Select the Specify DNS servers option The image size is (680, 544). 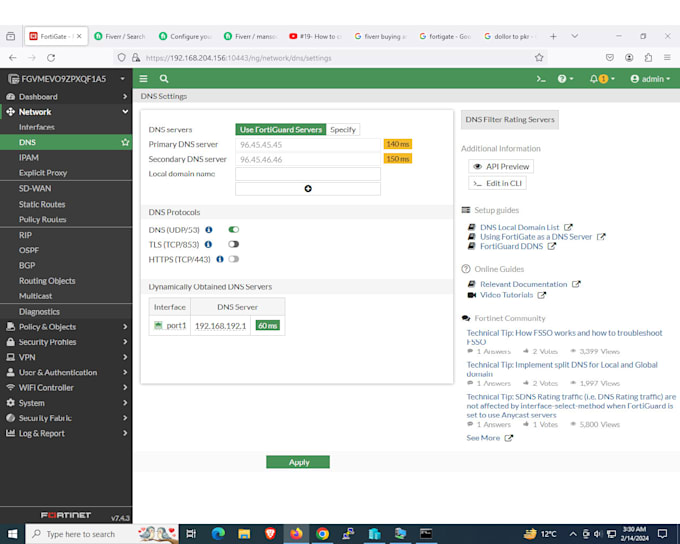point(343,129)
